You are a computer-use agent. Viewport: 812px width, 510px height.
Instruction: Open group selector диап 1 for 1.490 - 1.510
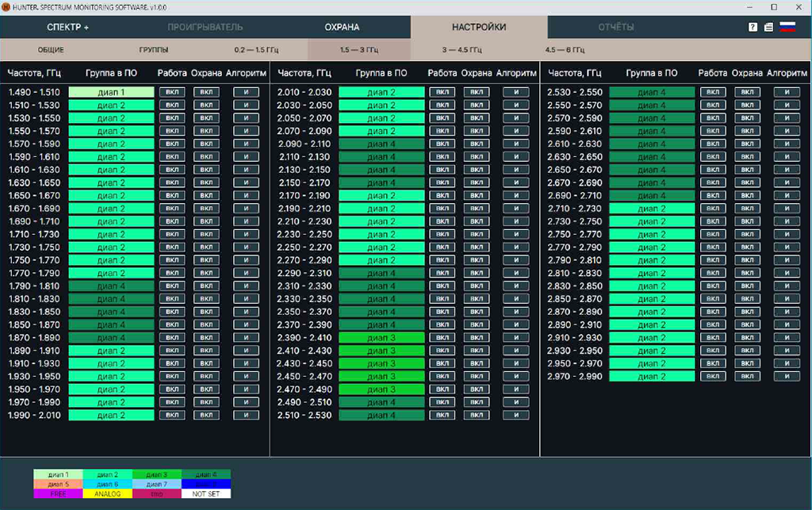[111, 92]
